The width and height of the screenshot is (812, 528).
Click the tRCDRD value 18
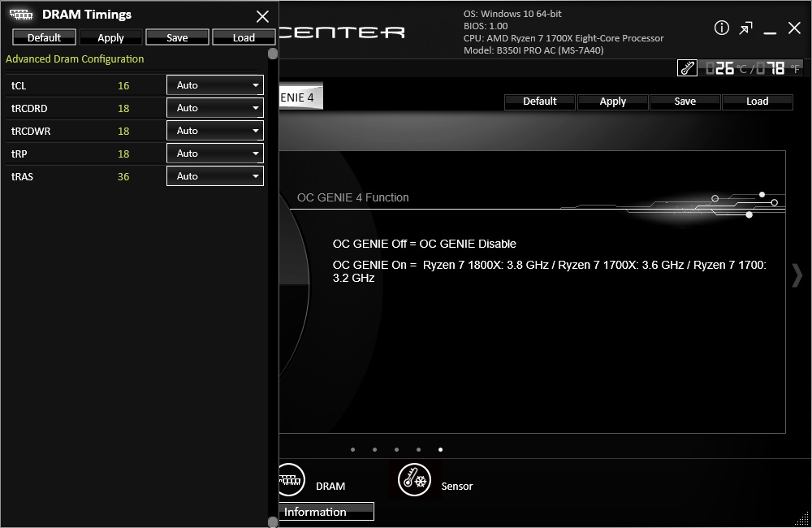pyautogui.click(x=123, y=108)
